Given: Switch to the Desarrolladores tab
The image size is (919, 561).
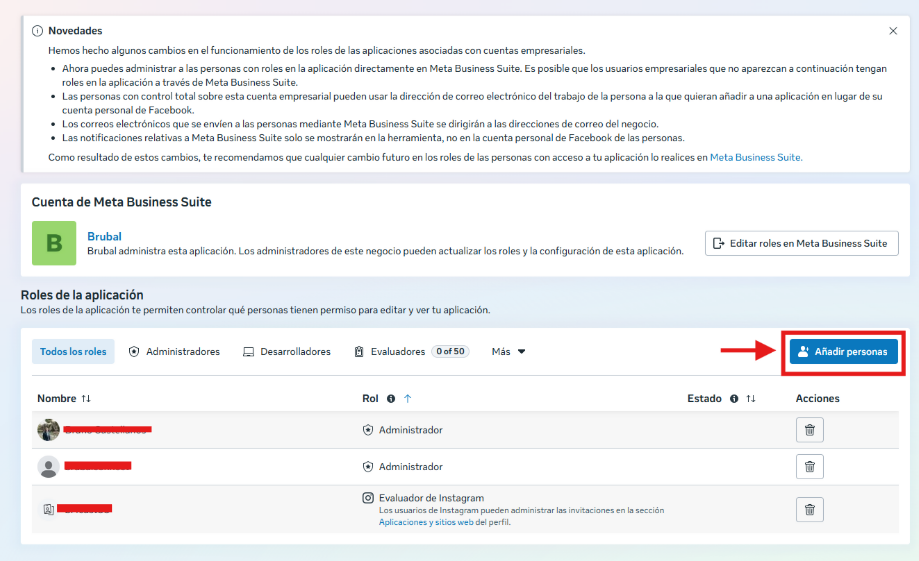Looking at the screenshot, I should [287, 351].
